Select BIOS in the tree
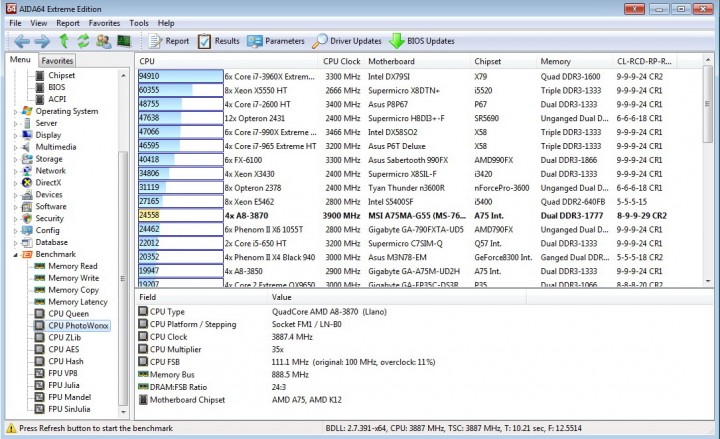Image resolution: width=720 pixels, height=439 pixels. click(x=56, y=87)
